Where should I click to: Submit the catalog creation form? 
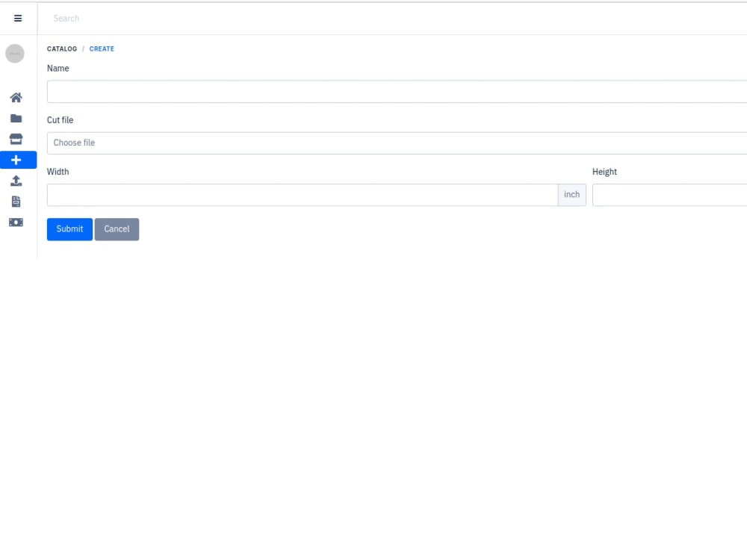click(x=69, y=229)
